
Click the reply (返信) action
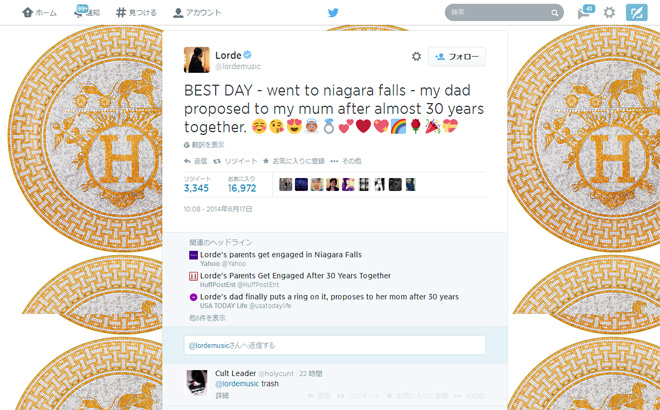pos(195,161)
